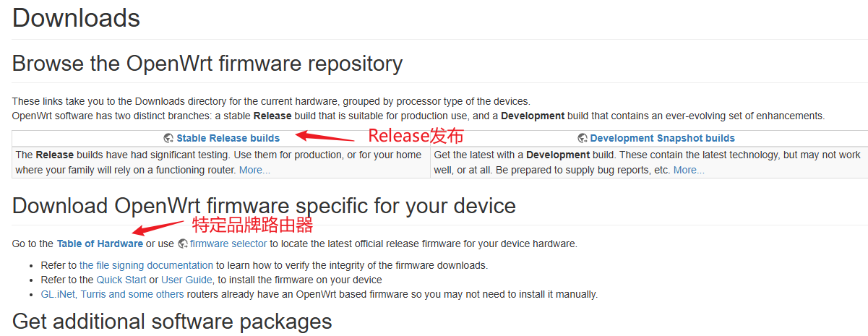
Task: Click Get additional software packages heading
Action: coord(172,321)
